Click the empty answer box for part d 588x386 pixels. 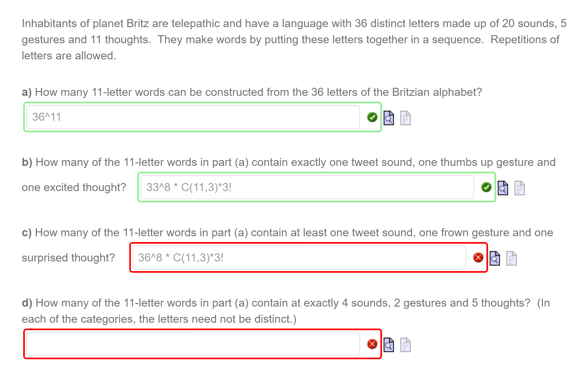click(193, 344)
